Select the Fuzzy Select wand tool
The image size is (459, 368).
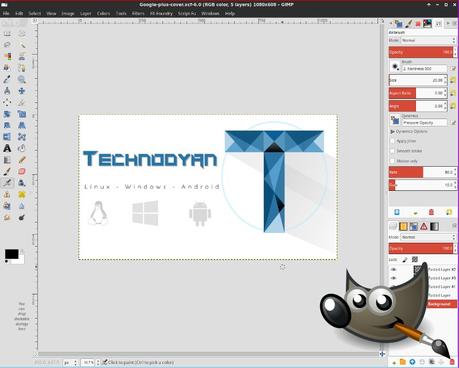(x=22, y=45)
